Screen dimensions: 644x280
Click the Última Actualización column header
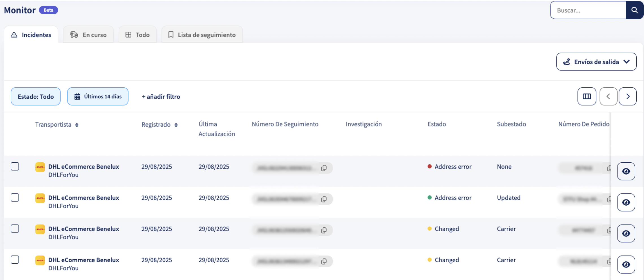pos(217,129)
